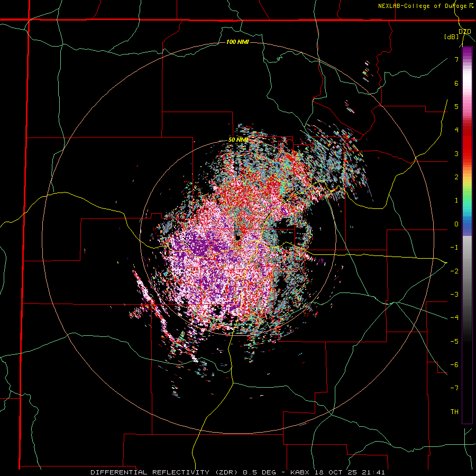Click the -5 value on the color scale
This screenshot has height=476, width=476.
(x=454, y=342)
